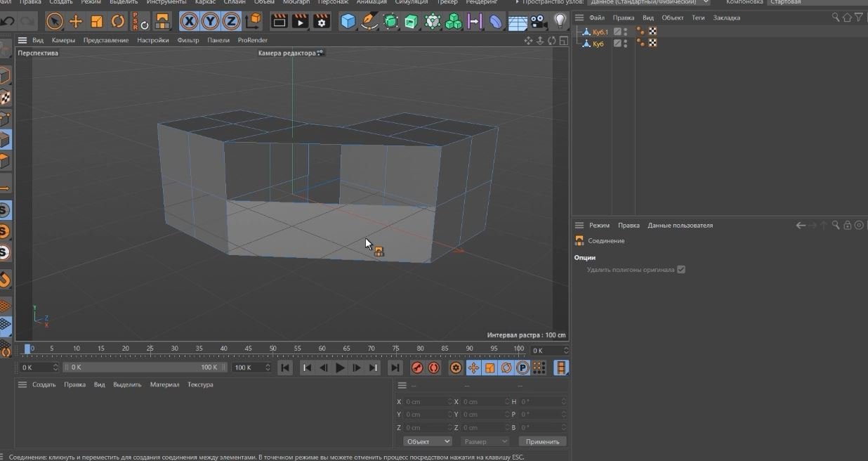Toggle visibility dots for Куб.1 object
The height and width of the screenshot is (461, 868).
[x=626, y=32]
